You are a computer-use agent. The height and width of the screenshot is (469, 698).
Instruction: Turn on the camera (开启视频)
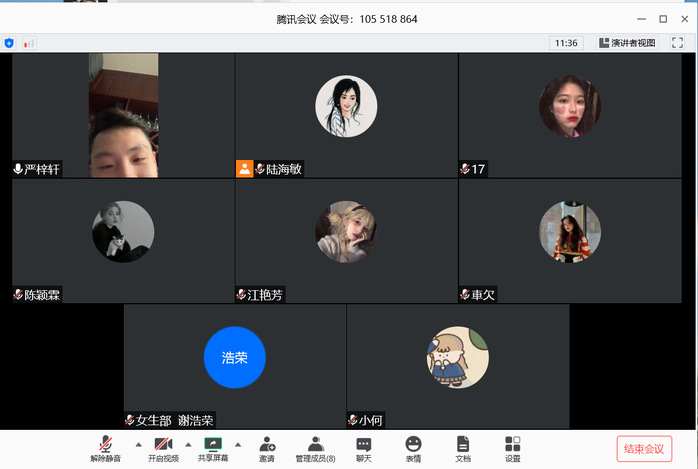(x=163, y=447)
